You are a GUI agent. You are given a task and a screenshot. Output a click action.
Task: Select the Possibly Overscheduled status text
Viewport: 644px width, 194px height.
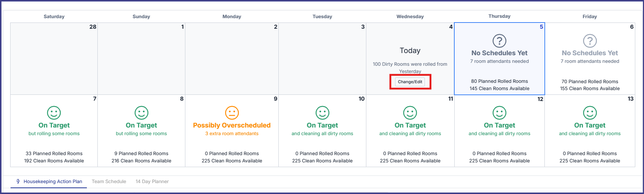[x=232, y=125]
